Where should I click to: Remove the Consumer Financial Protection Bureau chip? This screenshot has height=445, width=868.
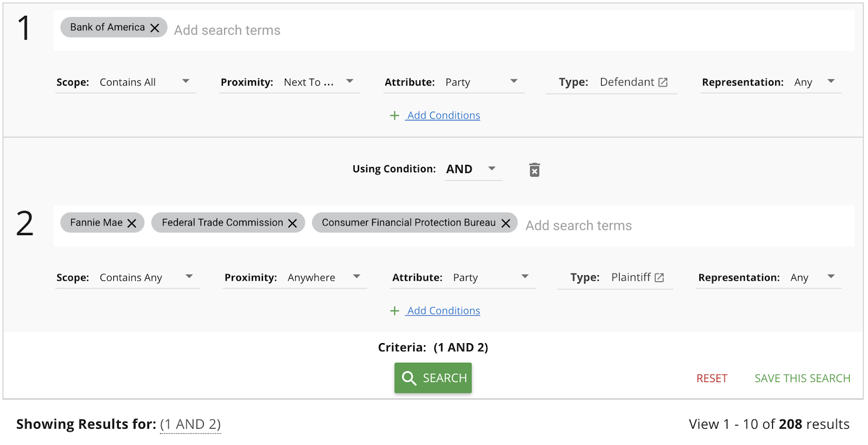tap(506, 223)
